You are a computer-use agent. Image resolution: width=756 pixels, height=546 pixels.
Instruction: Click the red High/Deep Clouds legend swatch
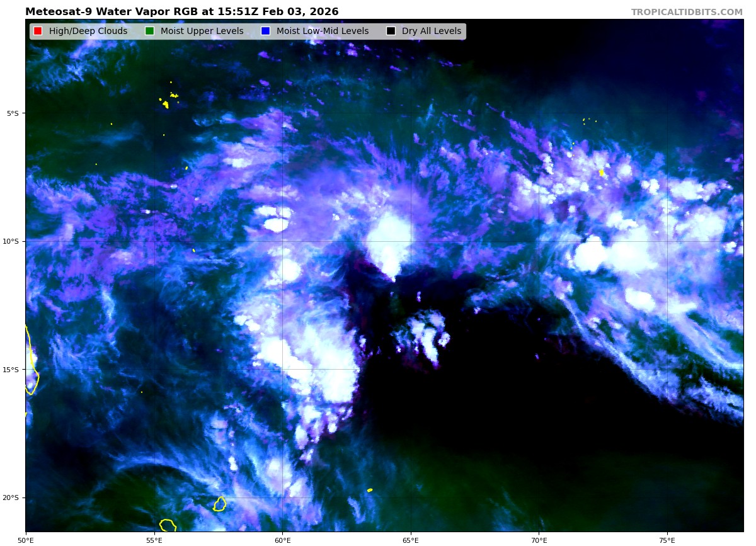pyautogui.click(x=38, y=31)
